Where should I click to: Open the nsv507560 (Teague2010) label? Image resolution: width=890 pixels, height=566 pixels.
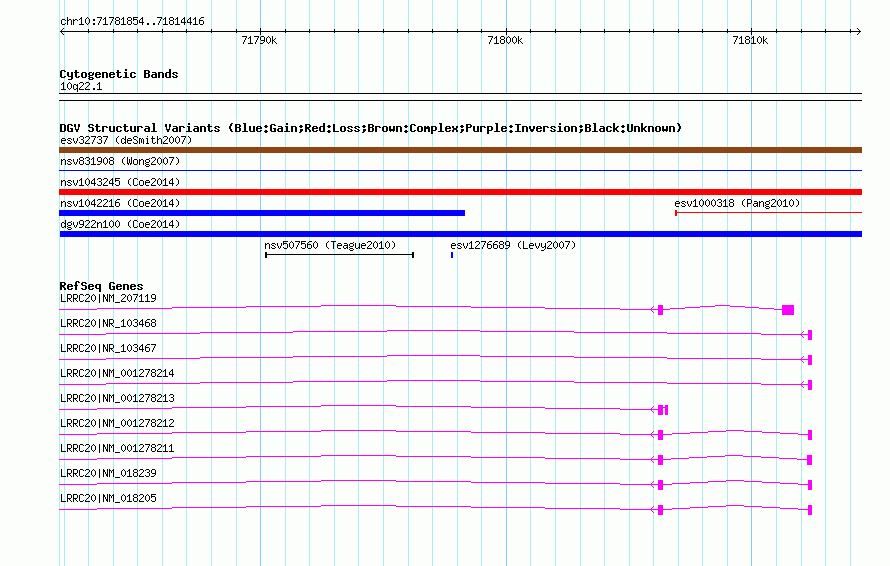pyautogui.click(x=330, y=245)
